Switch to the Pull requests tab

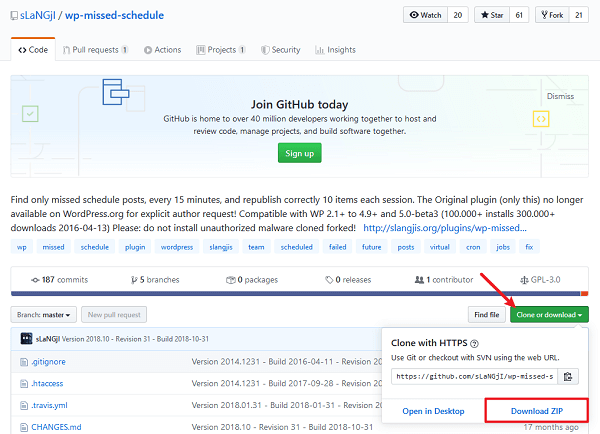coord(95,50)
